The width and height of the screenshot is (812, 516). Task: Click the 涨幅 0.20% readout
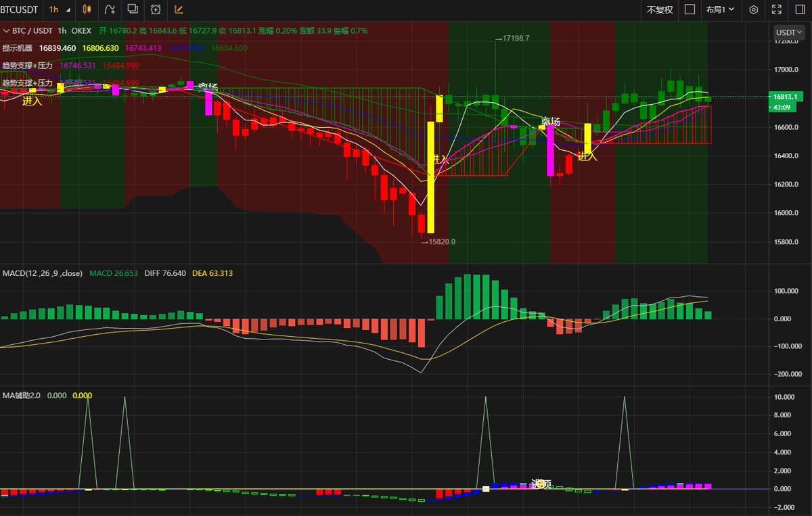pyautogui.click(x=277, y=31)
